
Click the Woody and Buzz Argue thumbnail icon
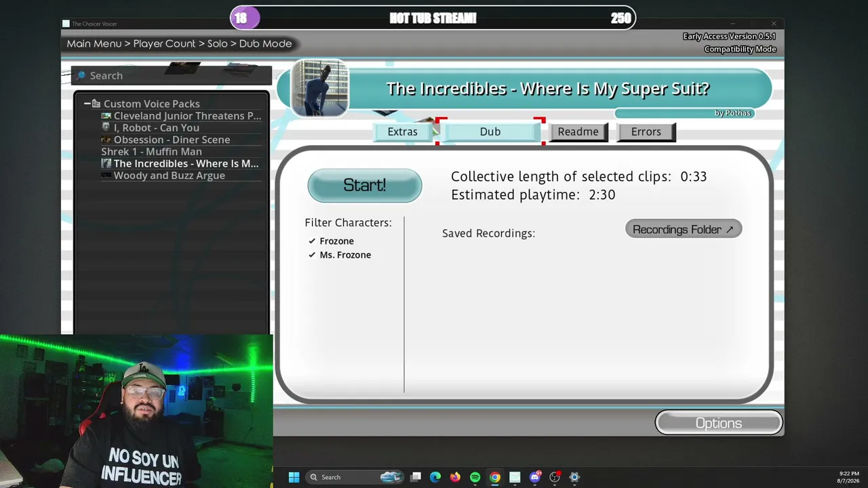point(106,176)
